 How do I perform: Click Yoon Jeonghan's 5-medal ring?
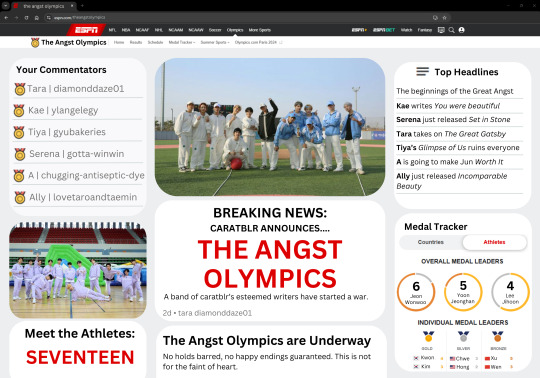click(463, 292)
